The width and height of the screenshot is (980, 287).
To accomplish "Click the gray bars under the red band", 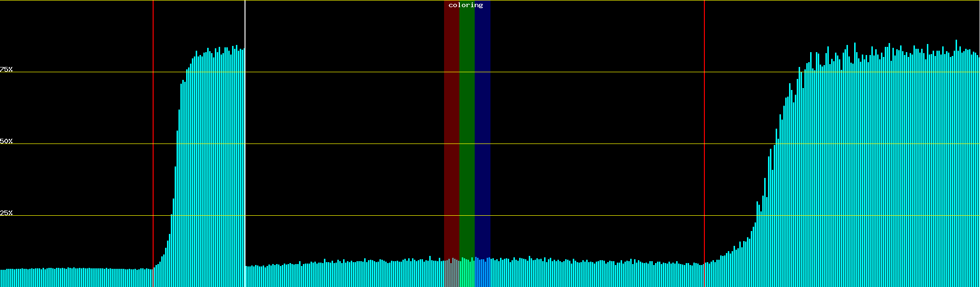I will [x=451, y=274].
